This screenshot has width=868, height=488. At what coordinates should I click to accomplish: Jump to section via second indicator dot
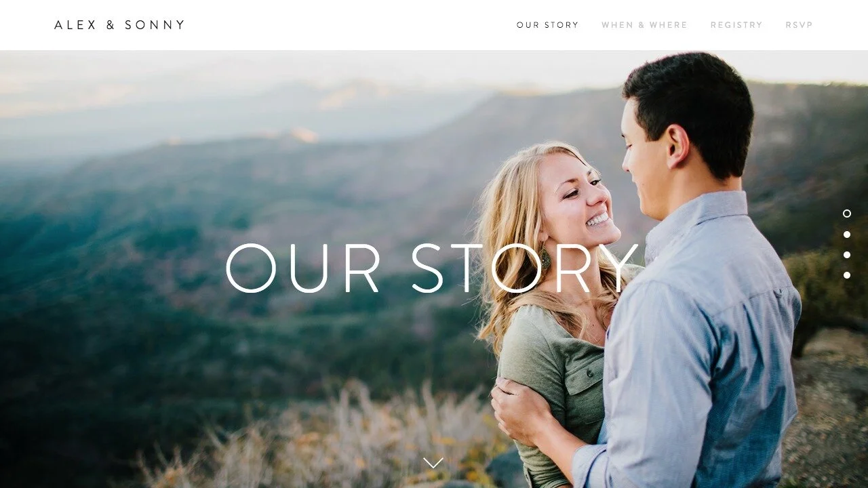pyautogui.click(x=847, y=235)
